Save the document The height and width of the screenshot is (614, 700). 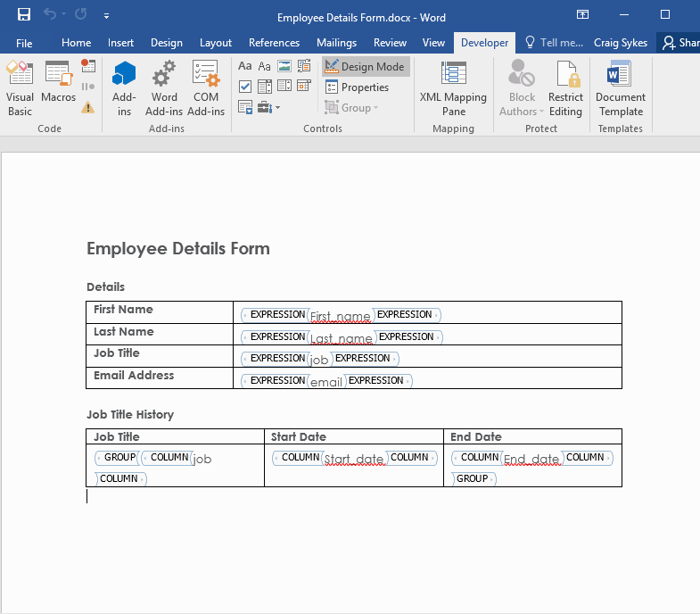pos(24,15)
